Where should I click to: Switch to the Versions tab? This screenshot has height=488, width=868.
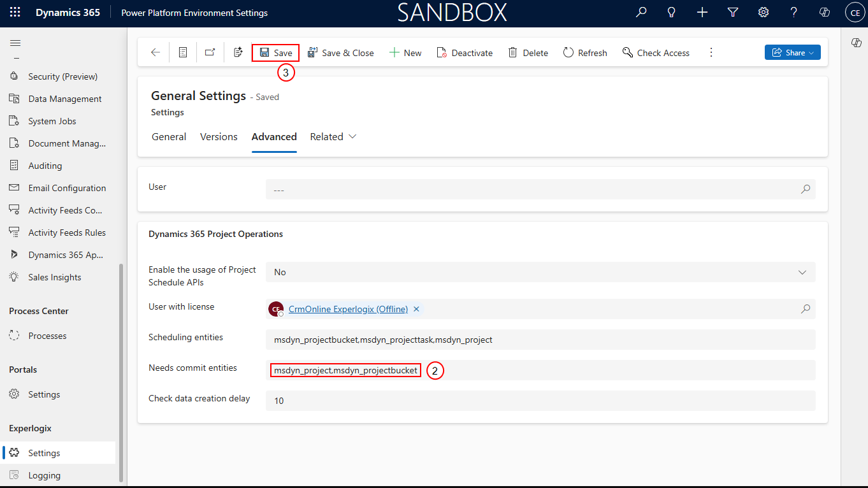tap(219, 137)
